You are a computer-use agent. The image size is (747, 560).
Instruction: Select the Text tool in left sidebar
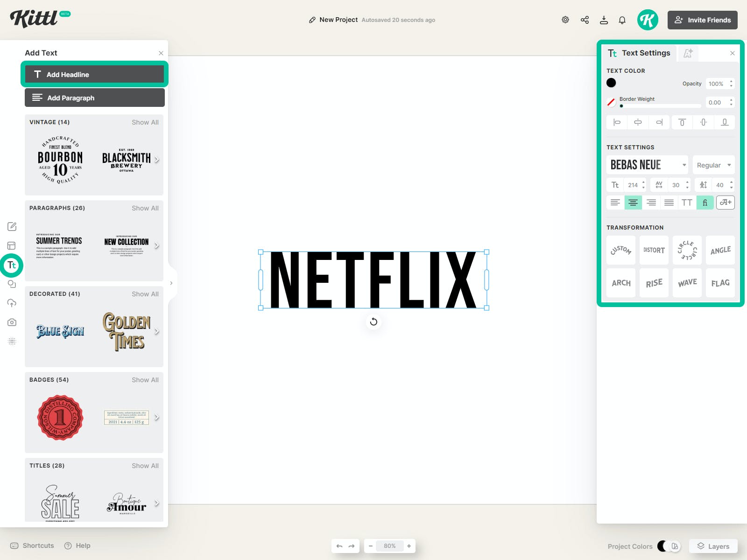[12, 265]
